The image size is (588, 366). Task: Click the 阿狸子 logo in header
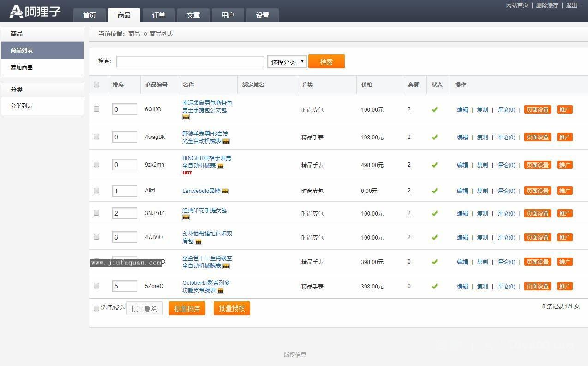coord(35,11)
